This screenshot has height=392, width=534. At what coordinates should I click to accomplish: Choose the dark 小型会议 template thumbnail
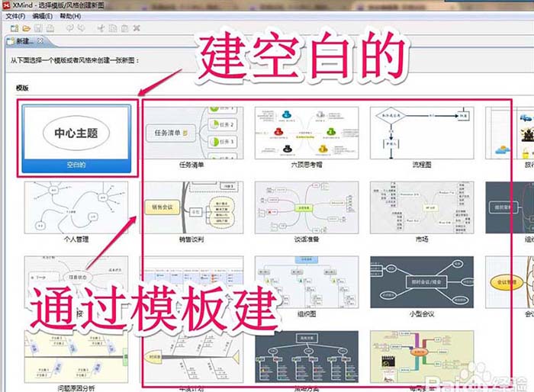422,282
